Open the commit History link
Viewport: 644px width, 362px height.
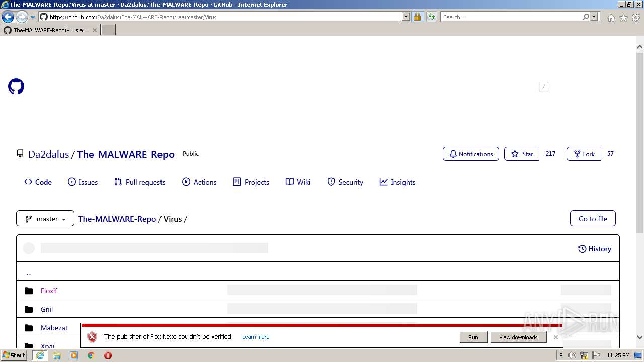tap(595, 249)
